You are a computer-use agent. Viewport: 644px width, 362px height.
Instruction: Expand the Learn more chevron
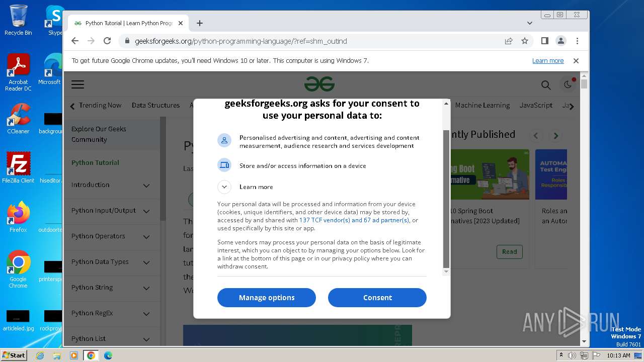click(x=224, y=187)
